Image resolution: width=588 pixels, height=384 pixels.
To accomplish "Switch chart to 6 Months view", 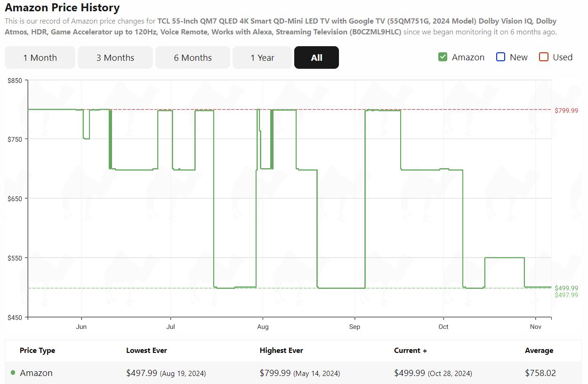I will pyautogui.click(x=193, y=57).
